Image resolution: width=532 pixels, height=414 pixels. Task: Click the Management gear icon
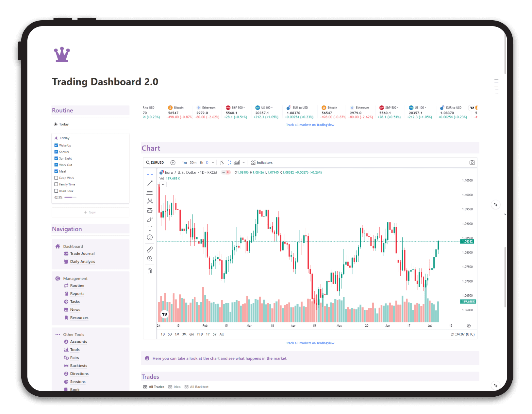coord(58,278)
